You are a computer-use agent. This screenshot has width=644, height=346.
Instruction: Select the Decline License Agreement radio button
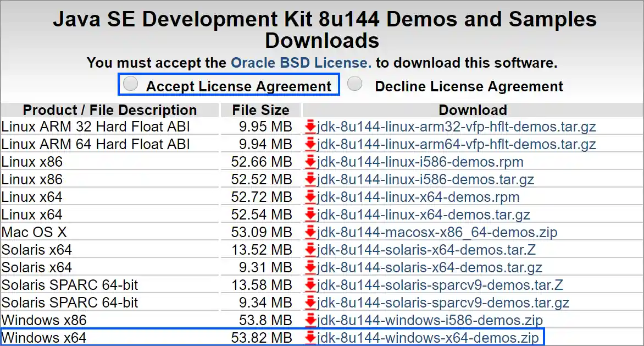point(356,84)
